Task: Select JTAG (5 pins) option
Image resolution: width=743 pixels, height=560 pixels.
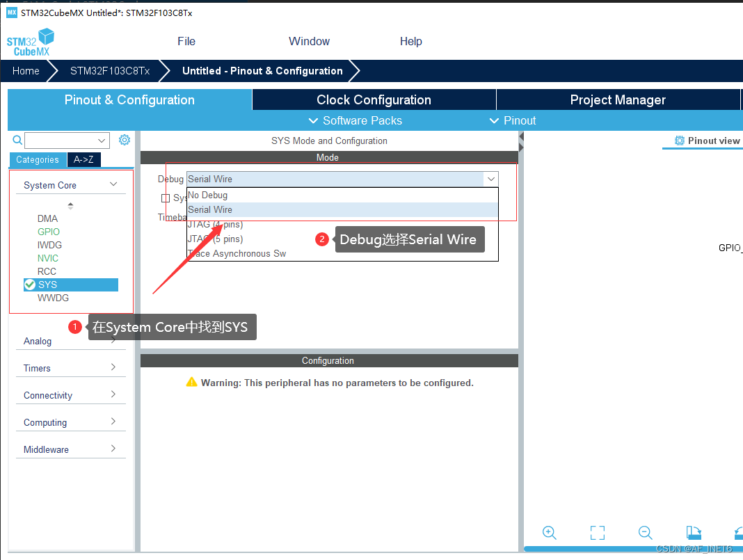Action: point(342,239)
